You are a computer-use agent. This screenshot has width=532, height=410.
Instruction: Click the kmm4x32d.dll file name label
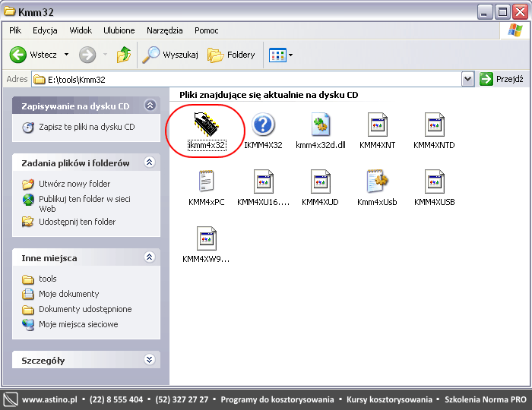[x=321, y=145]
